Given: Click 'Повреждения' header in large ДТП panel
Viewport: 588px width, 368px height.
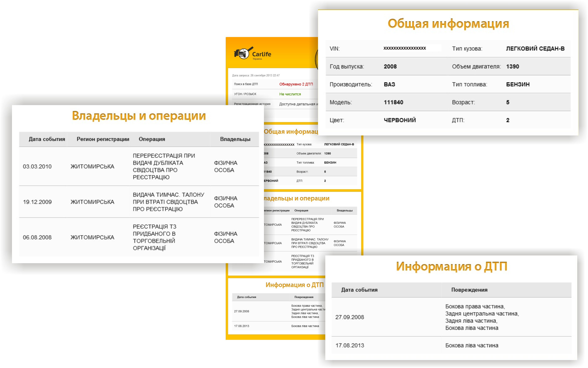Looking at the screenshot, I should (469, 290).
